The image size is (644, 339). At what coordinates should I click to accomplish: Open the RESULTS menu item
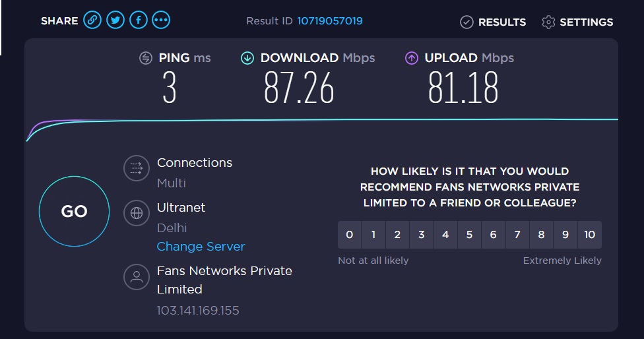coord(501,22)
